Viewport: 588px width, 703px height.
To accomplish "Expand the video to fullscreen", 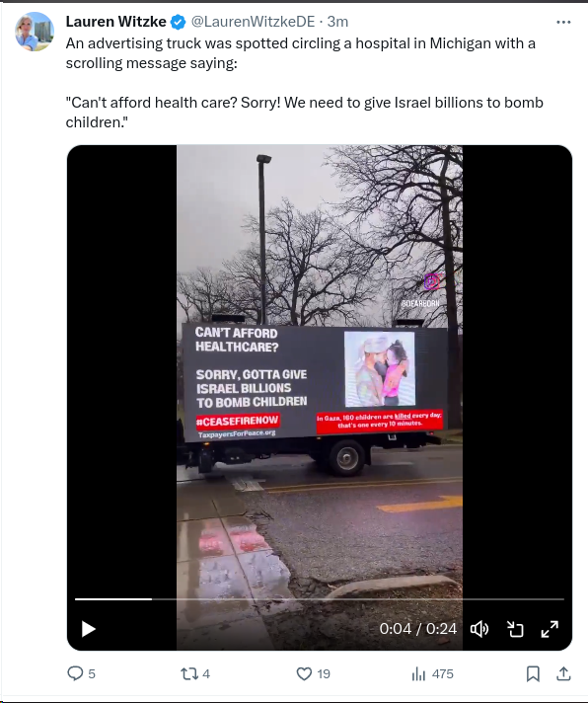I will click(550, 629).
